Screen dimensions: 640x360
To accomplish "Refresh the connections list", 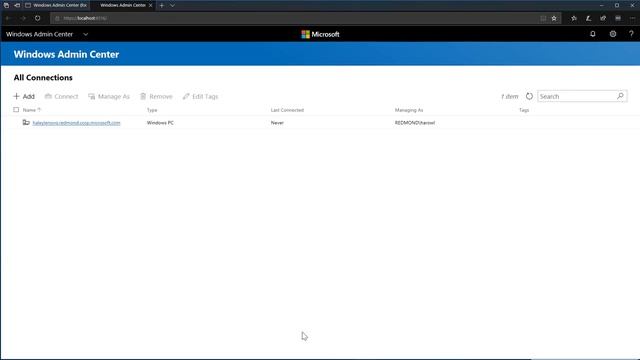I will [529, 96].
